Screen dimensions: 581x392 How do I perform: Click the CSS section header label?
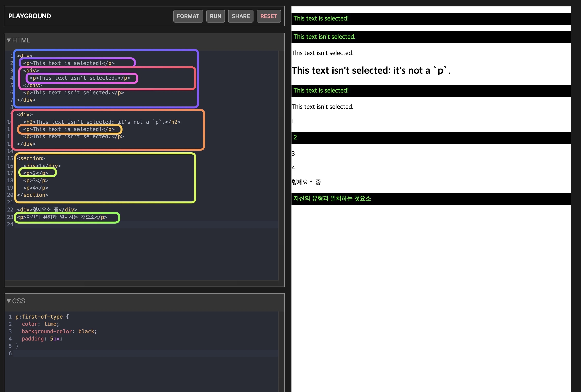19,301
